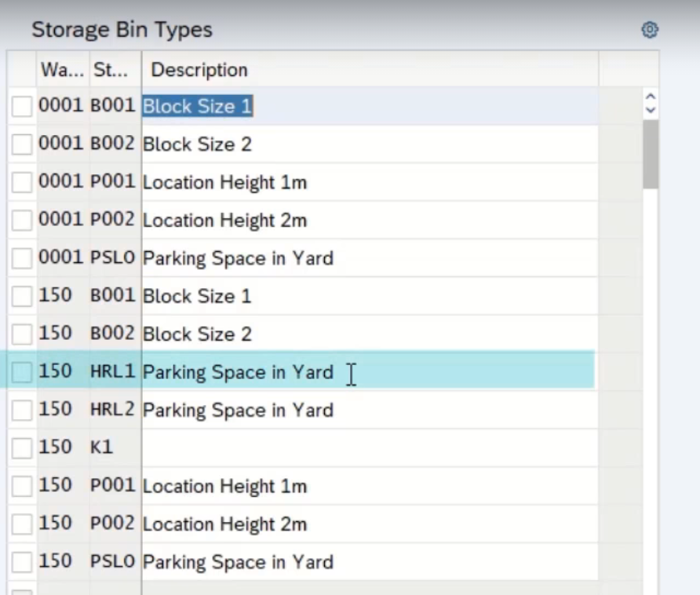
Task: Click the vertical scrollbar thumb
Action: pyautogui.click(x=651, y=155)
